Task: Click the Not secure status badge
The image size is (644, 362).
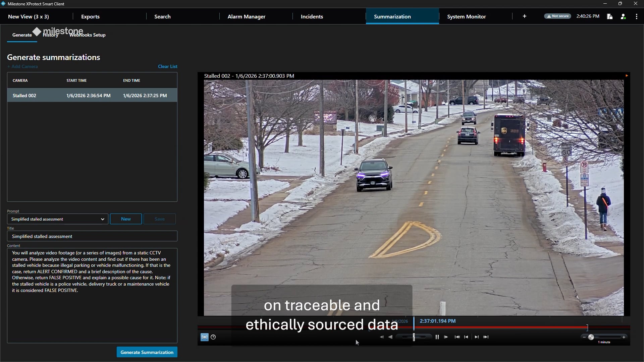Action: [557, 16]
